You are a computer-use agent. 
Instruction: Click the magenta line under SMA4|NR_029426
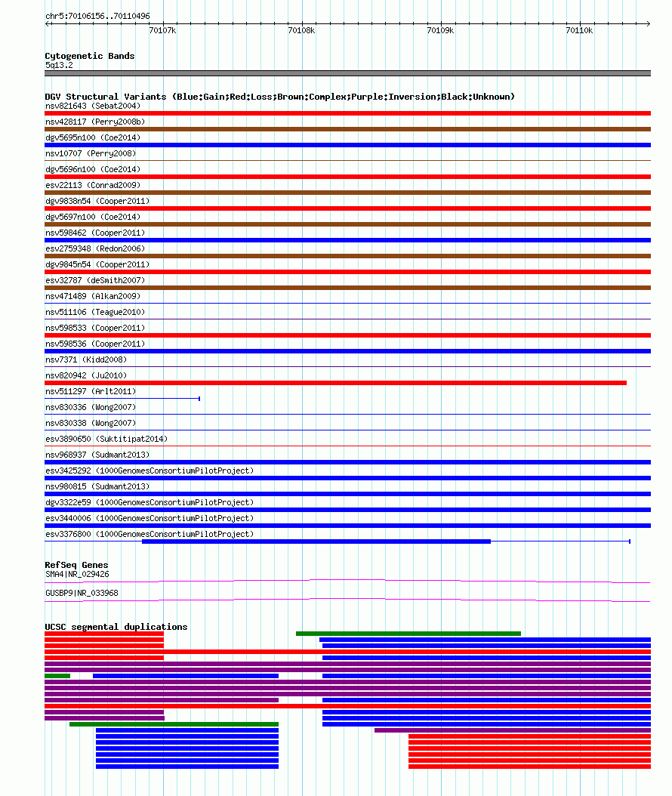(x=347, y=582)
